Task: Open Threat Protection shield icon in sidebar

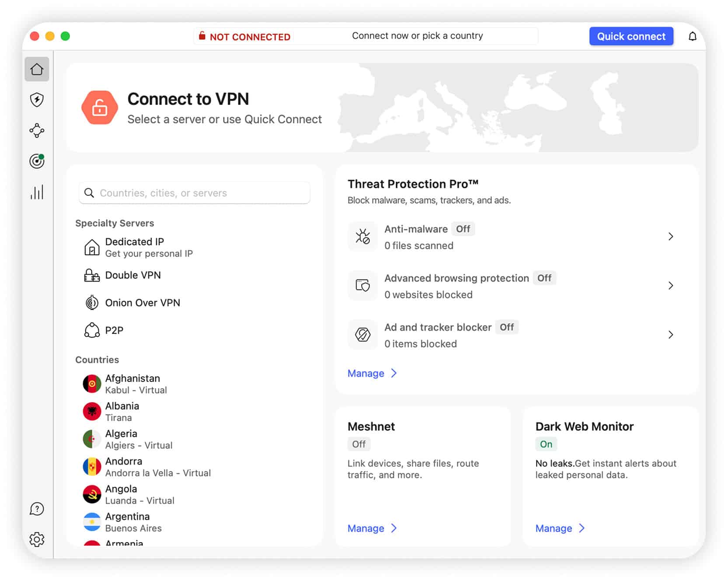Action: (37, 100)
